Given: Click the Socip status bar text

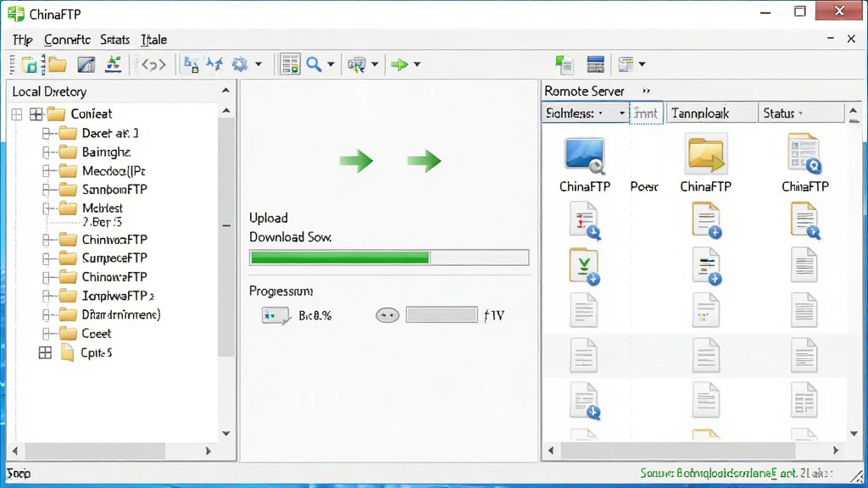Looking at the screenshot, I should pyautogui.click(x=19, y=474).
